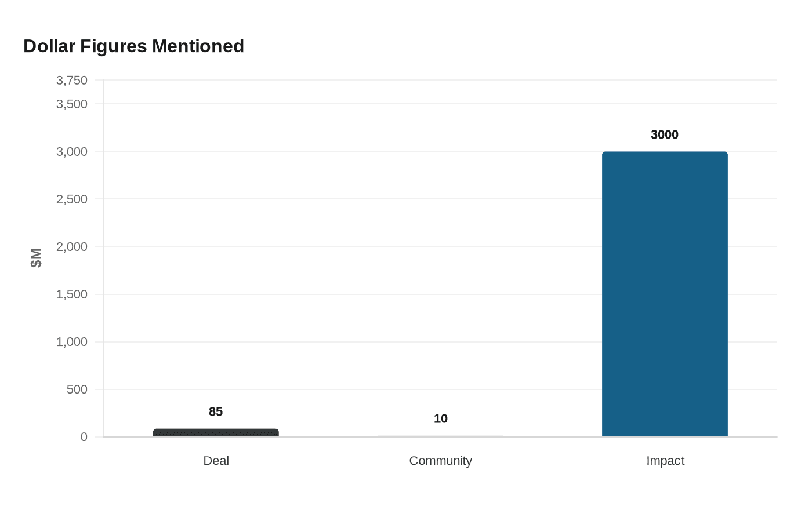Click the 2,500 y-axis tick label
812x510 pixels.
pos(72,199)
